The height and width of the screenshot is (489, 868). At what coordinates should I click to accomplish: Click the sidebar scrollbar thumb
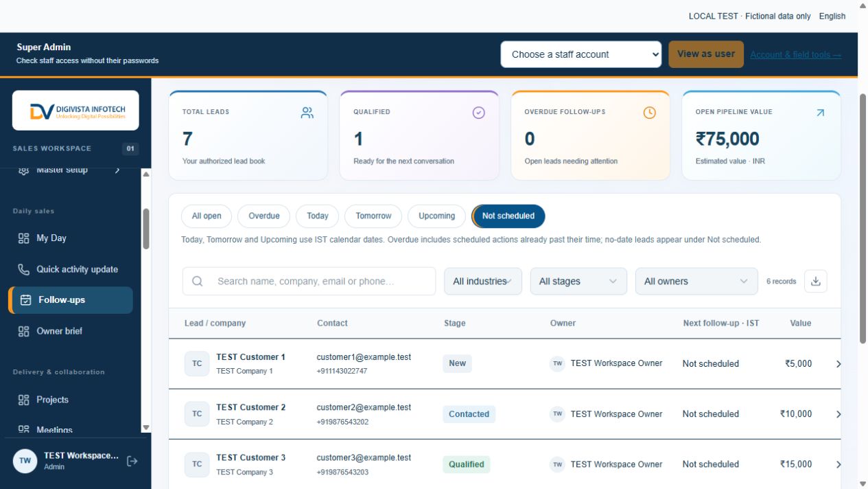pyautogui.click(x=145, y=229)
